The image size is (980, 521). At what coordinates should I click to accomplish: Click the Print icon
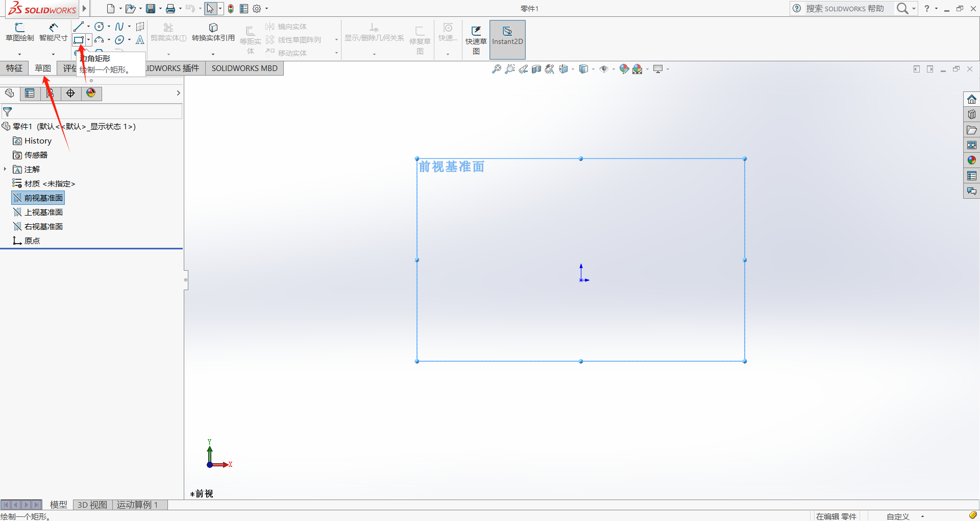click(170, 9)
